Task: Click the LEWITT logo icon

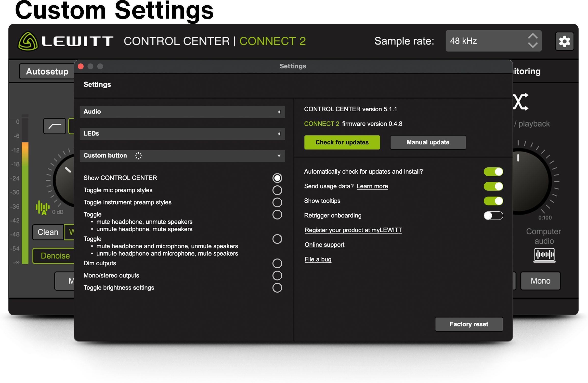Action: coord(28,42)
